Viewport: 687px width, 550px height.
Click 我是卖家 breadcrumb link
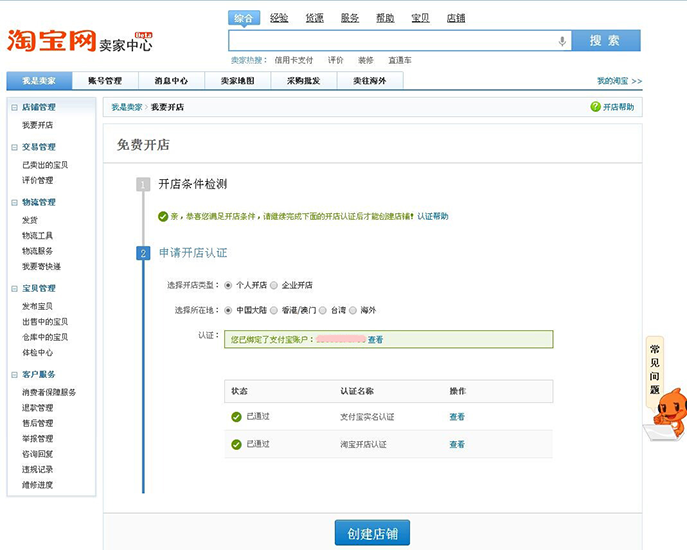tap(127, 107)
